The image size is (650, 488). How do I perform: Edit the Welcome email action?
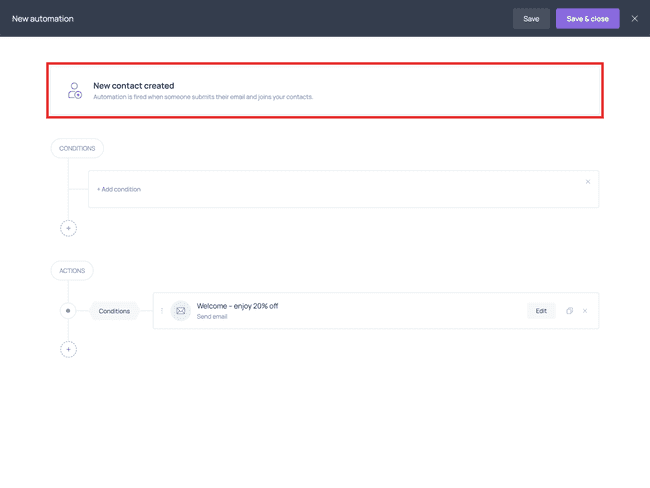541,311
